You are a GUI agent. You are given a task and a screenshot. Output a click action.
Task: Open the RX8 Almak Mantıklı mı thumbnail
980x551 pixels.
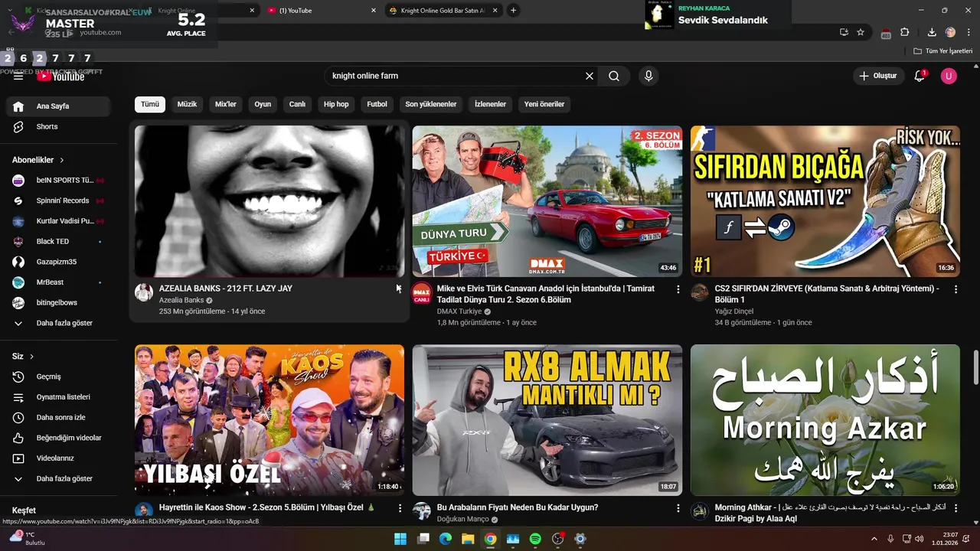547,420
